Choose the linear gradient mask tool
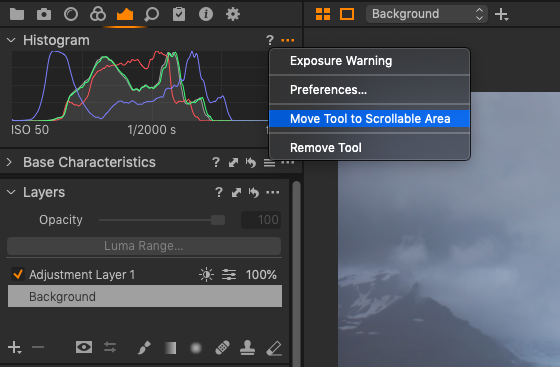Viewport: 560px width, 367px height. (x=170, y=348)
